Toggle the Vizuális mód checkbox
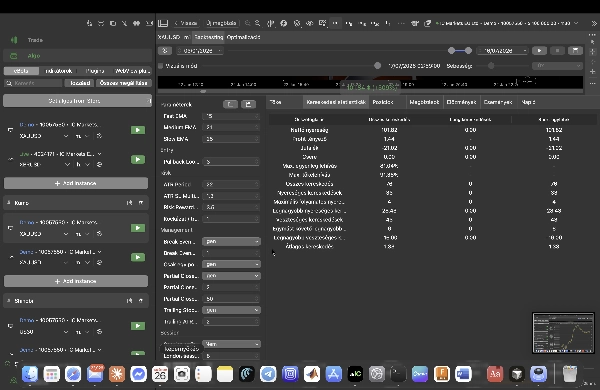The width and height of the screenshot is (600, 390). click(161, 66)
